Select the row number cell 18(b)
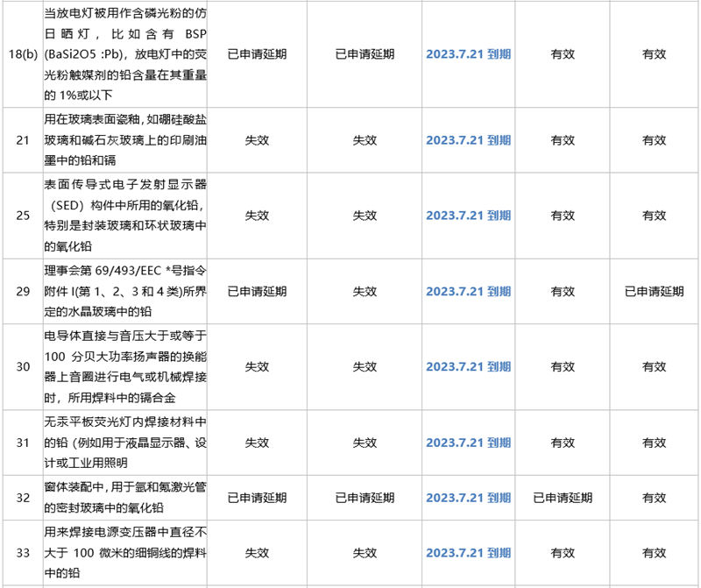701x588 pixels. (22, 54)
